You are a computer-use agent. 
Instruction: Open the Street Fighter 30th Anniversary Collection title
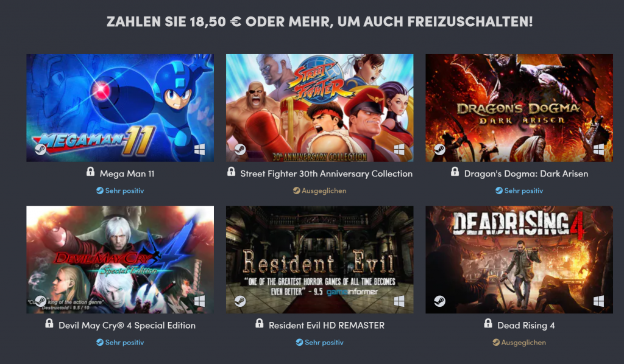tap(327, 173)
